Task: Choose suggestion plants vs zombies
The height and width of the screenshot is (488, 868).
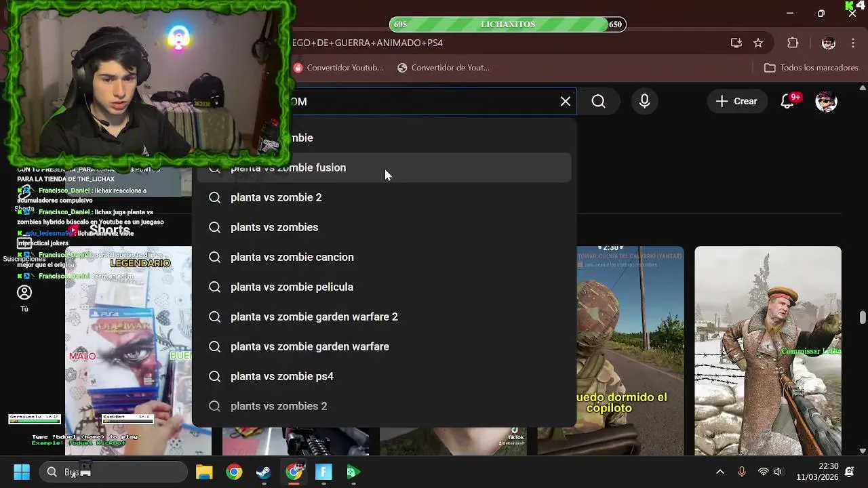Action: (x=384, y=227)
